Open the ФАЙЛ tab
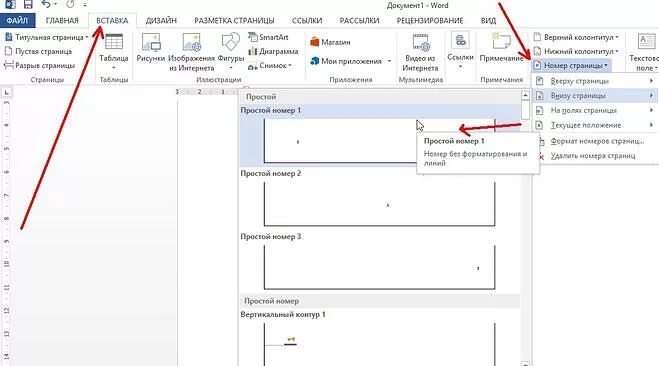The image size is (659, 366). click(17, 20)
